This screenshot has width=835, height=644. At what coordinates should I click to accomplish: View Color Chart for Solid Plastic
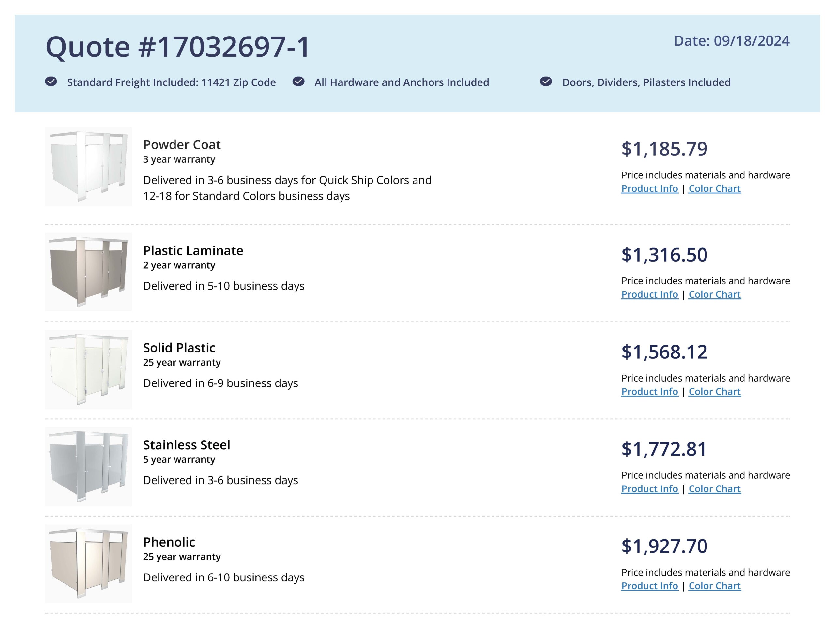pyautogui.click(x=714, y=392)
